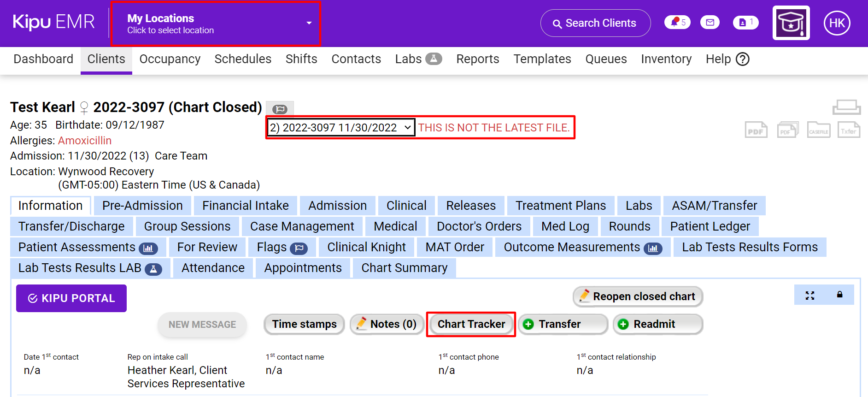Click the Search Clients field
The height and width of the screenshot is (397, 868).
(x=595, y=23)
